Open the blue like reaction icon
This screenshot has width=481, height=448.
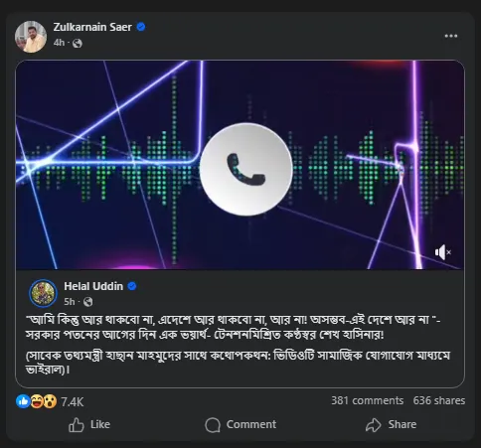pos(23,401)
